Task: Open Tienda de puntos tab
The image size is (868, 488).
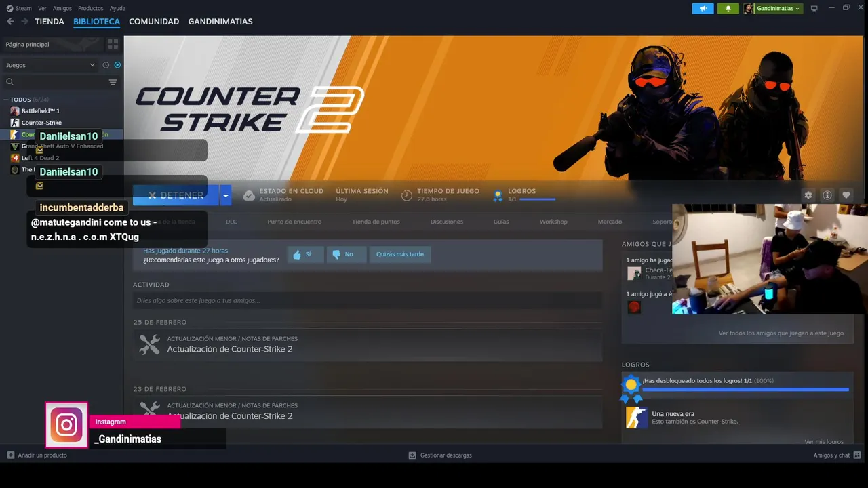Action: (x=376, y=222)
